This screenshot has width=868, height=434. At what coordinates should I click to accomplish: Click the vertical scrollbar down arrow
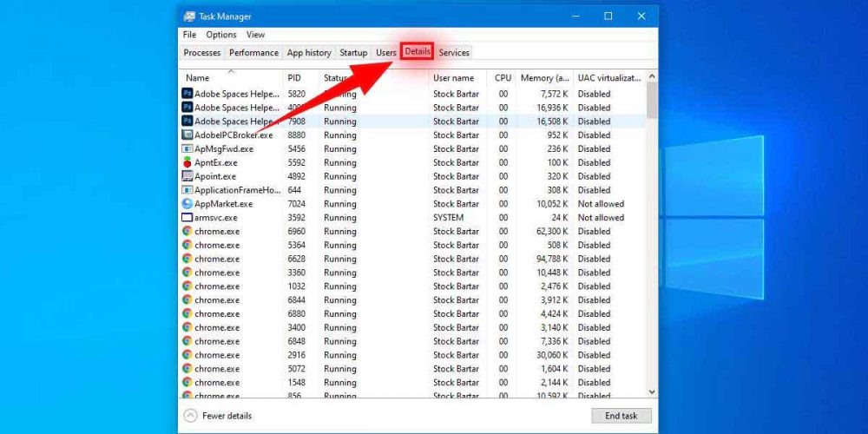652,391
